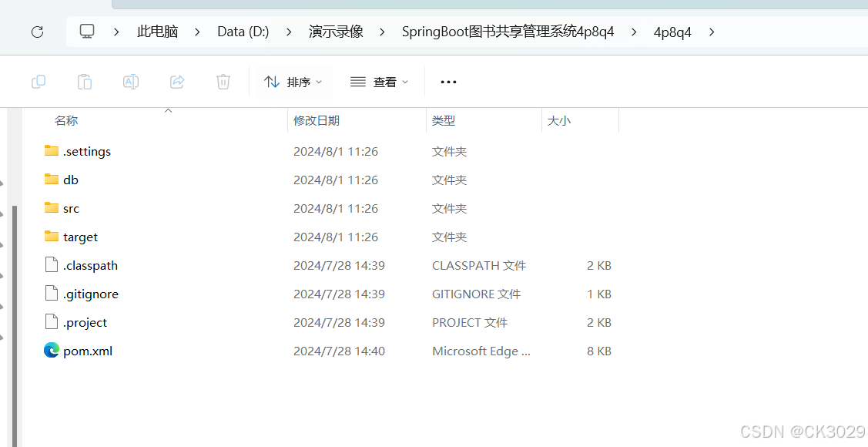Screen dimensions: 868x447
Task: Expand chevron after Data (D:) in breadcrumb
Action: [288, 32]
